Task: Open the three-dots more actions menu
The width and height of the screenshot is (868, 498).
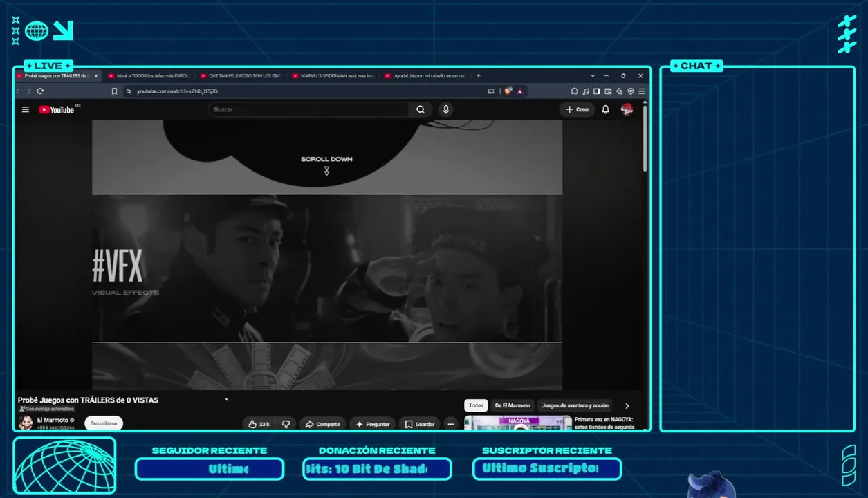Action: (451, 424)
